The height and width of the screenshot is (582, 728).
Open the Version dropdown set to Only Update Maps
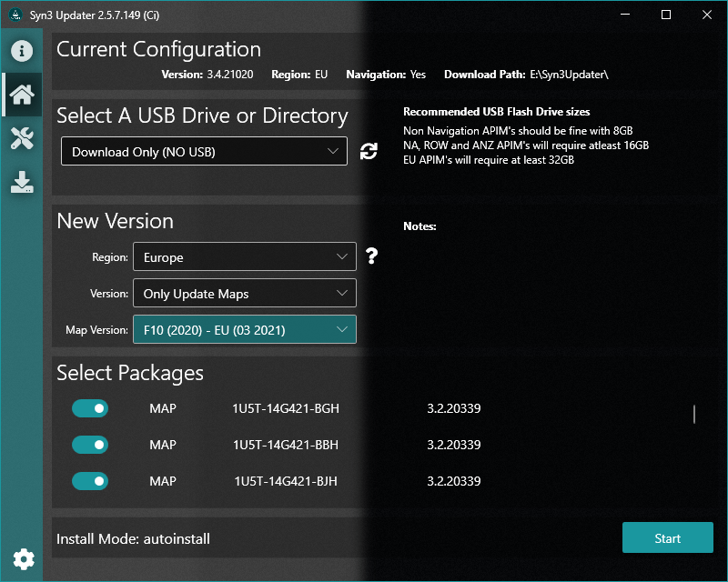pyautogui.click(x=244, y=293)
